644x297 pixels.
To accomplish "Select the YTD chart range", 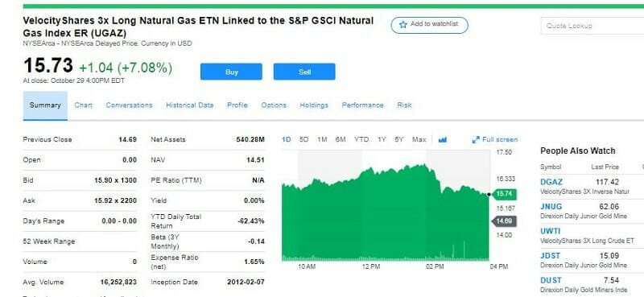I will coord(361,140).
